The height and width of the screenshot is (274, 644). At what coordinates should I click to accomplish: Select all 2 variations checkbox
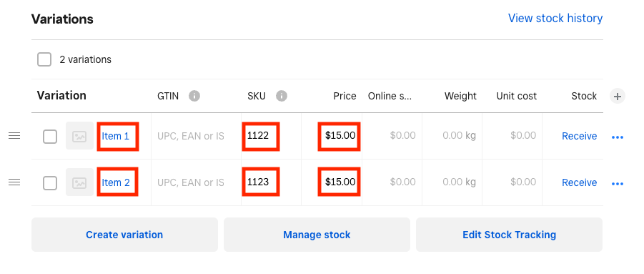click(44, 59)
